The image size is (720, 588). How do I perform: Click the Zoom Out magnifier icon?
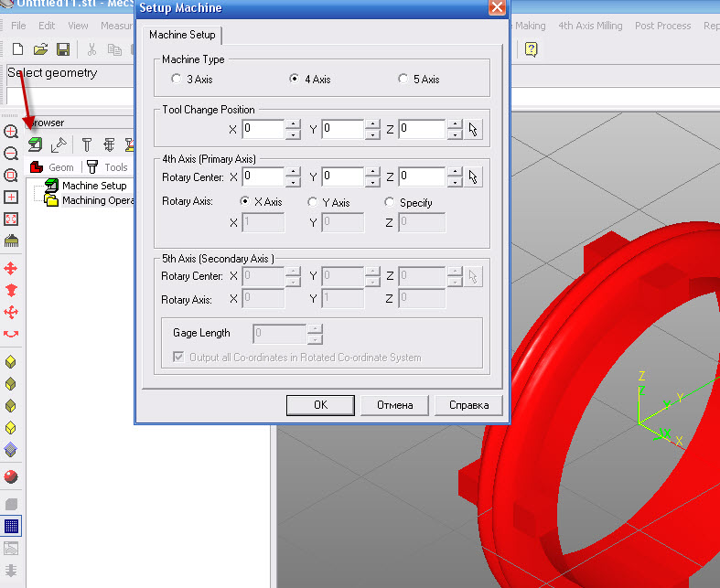[11, 154]
